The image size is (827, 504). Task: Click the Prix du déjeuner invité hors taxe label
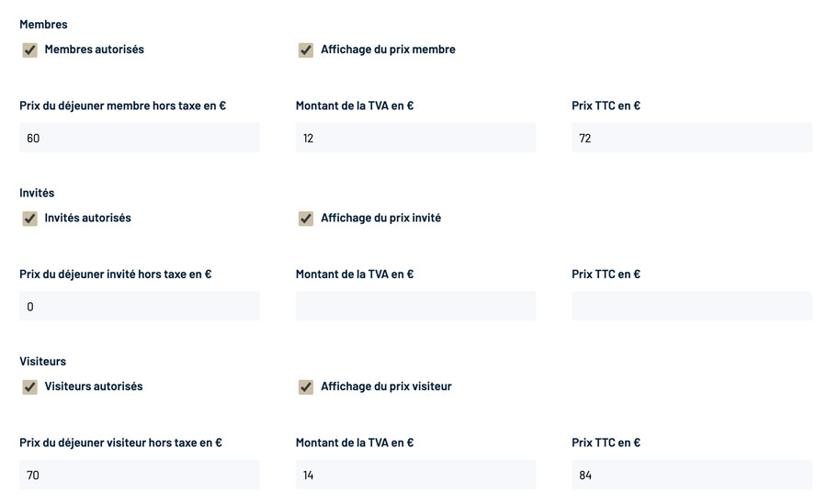click(x=116, y=274)
